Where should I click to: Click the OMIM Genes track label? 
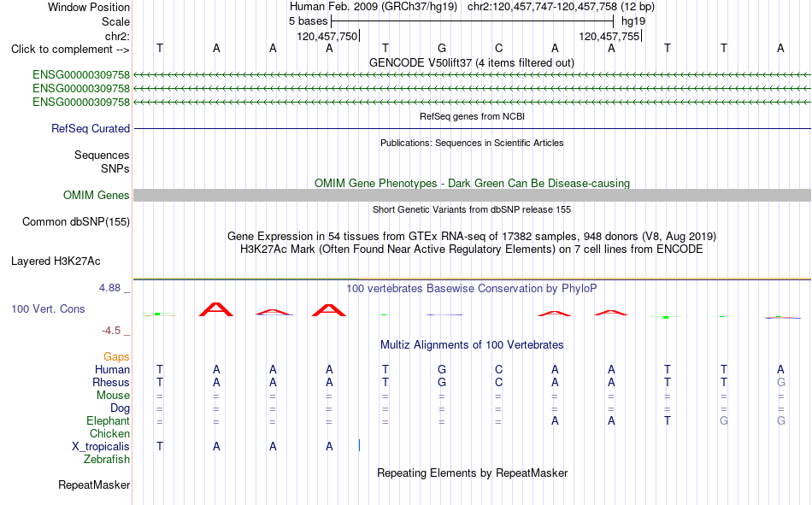(97, 196)
